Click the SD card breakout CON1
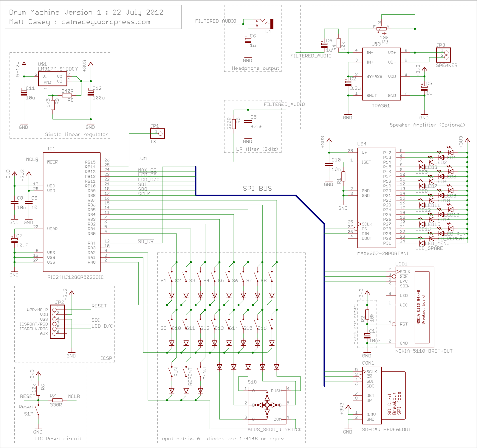 pyautogui.click(x=384, y=396)
